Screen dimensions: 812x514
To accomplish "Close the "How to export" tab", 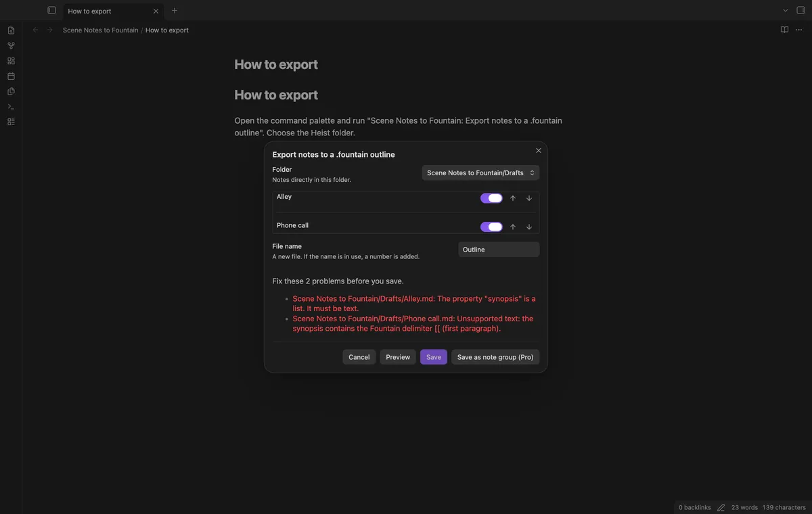I will (x=156, y=11).
